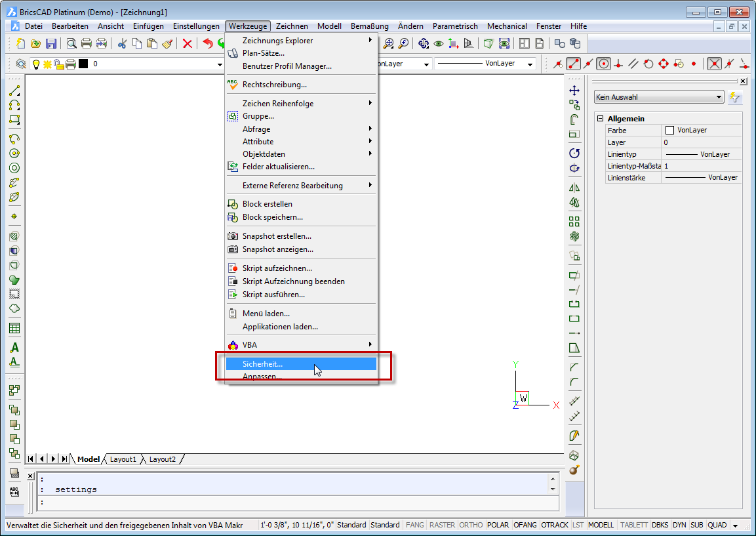756x536 pixels.
Task: Click the command line input field
Action: (295, 503)
